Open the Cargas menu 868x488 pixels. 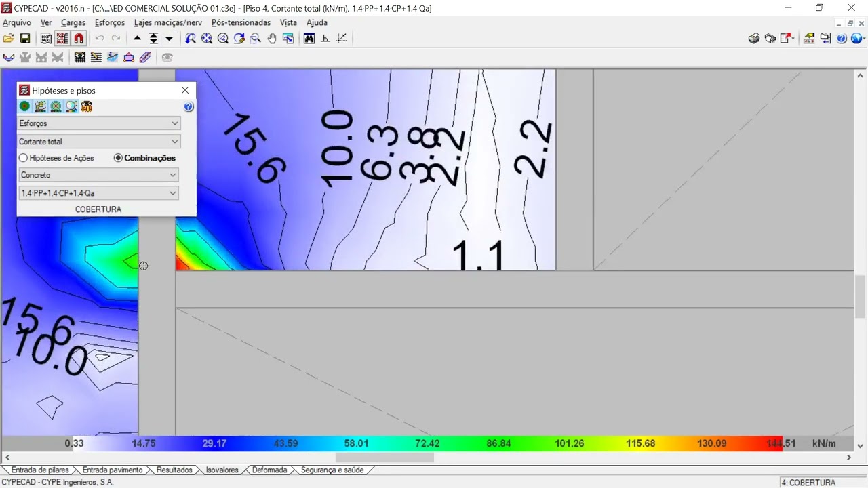73,22
